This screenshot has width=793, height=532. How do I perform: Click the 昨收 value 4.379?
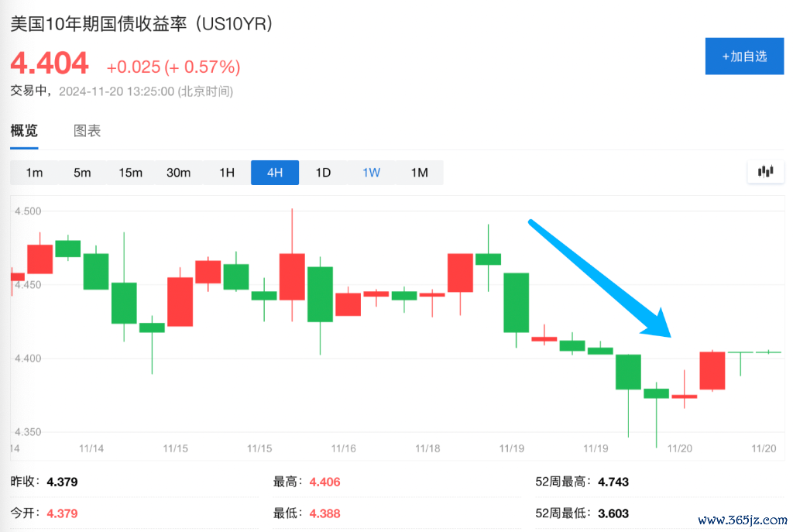[62, 482]
